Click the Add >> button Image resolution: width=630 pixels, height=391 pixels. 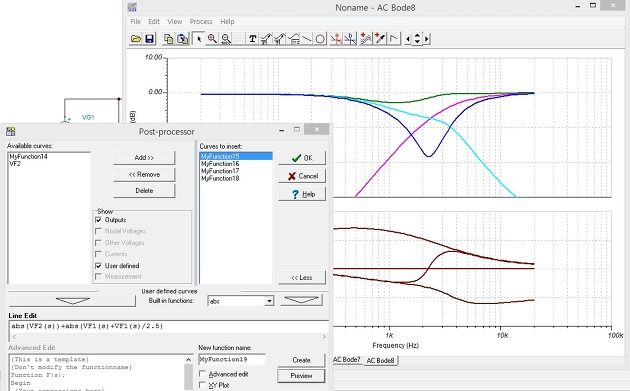pos(144,158)
